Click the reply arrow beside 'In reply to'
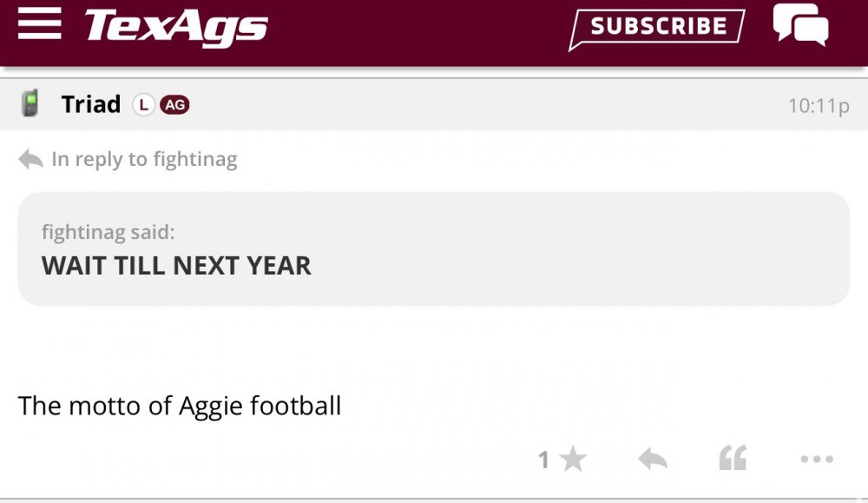The image size is (868, 503). point(30,160)
